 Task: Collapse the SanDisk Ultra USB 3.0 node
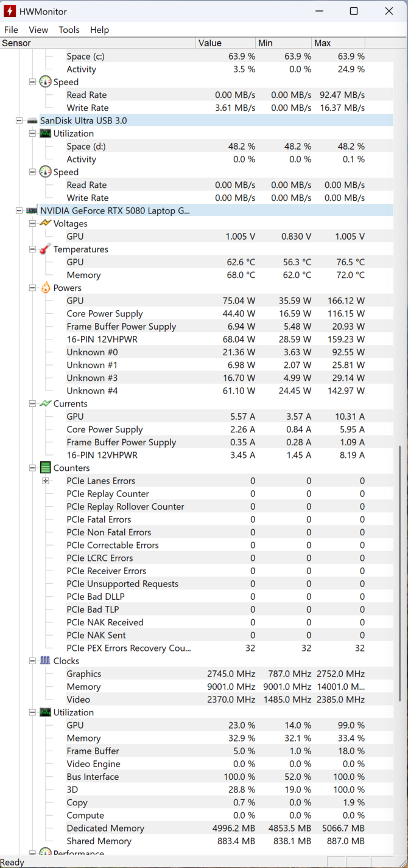(x=19, y=120)
